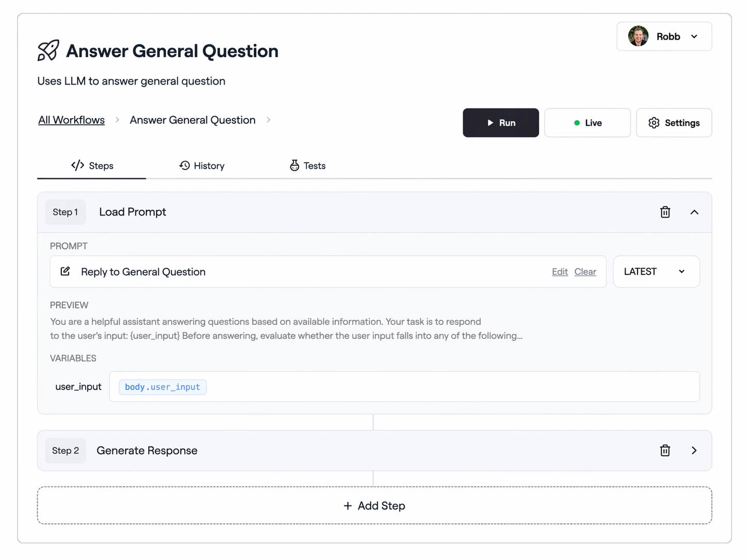Click the code brackets icon on the Steps tab
Viewport: 747px width, 560px height.
[x=77, y=166]
